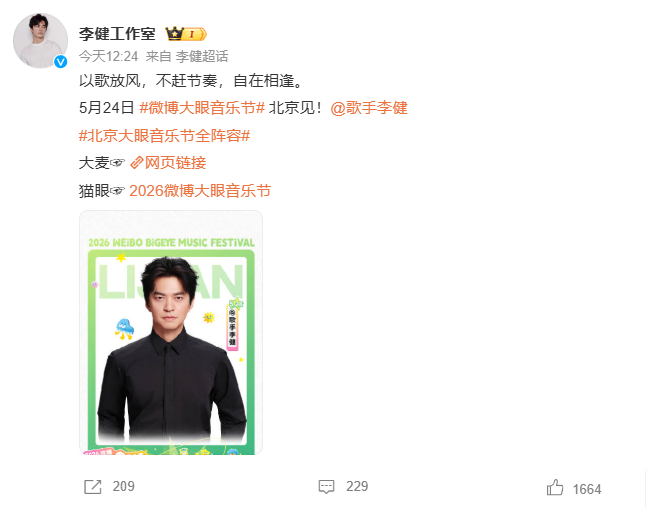Open the #北京大眼音乐节全阵容# hashtag
The width and height of the screenshot is (649, 508).
point(164,136)
